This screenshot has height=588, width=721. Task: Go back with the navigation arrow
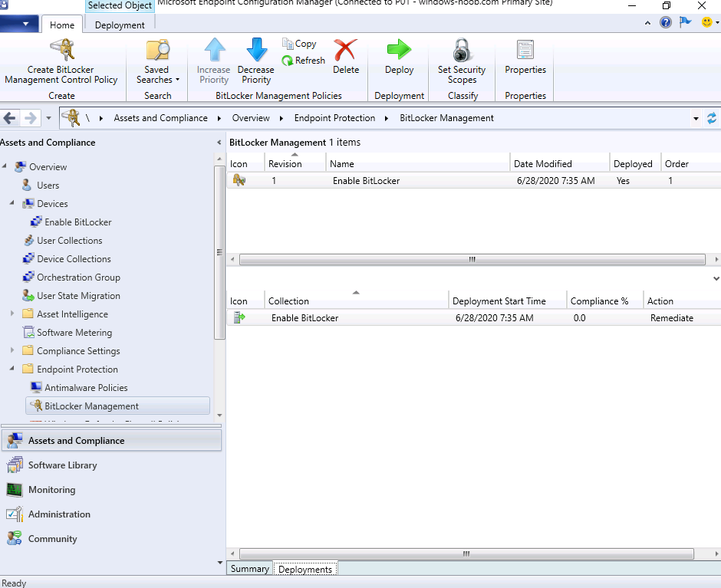pyautogui.click(x=10, y=118)
